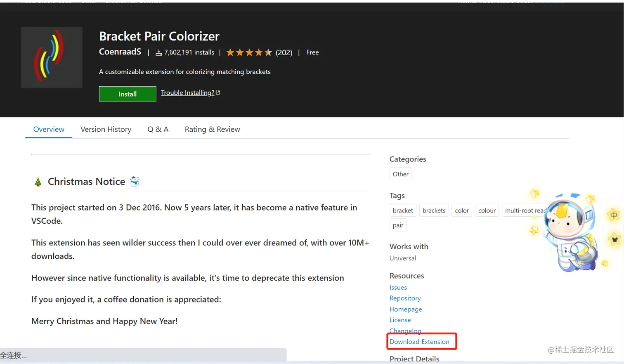Click the 'Universal' text under Works with
This screenshot has height=364, width=624.
[403, 258]
